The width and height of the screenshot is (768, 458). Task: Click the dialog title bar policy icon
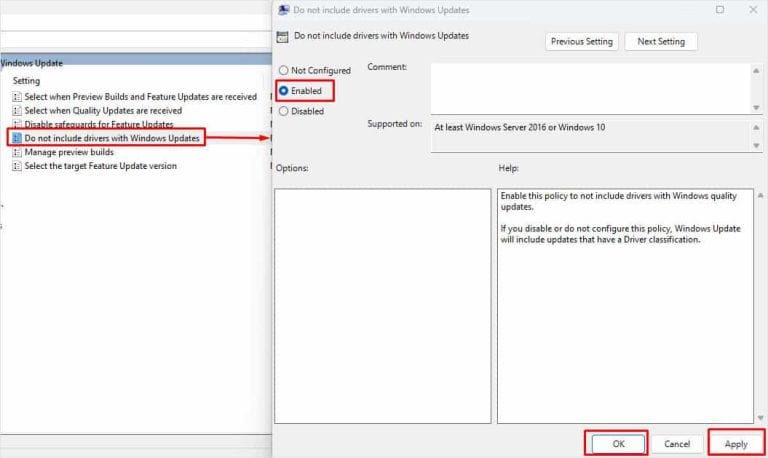pyautogui.click(x=283, y=10)
